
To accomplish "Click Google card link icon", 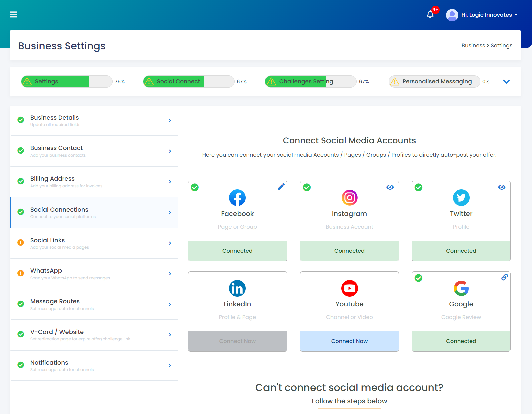I will tap(505, 277).
